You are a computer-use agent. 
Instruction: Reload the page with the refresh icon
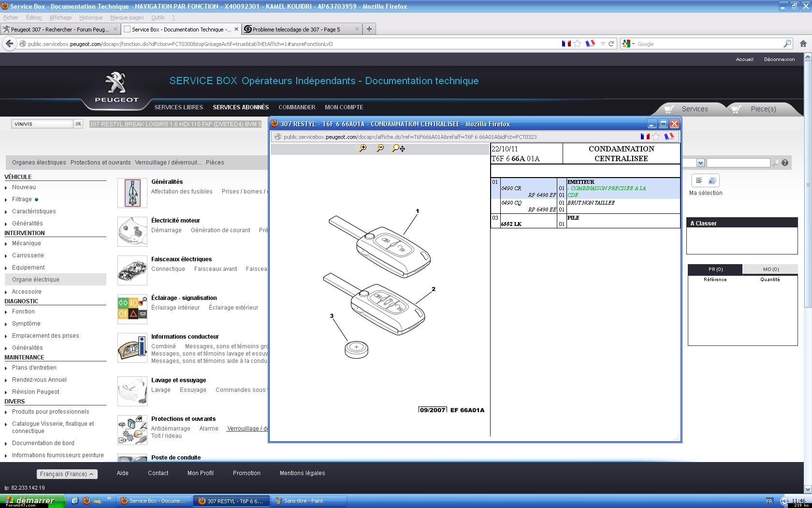pyautogui.click(x=611, y=44)
